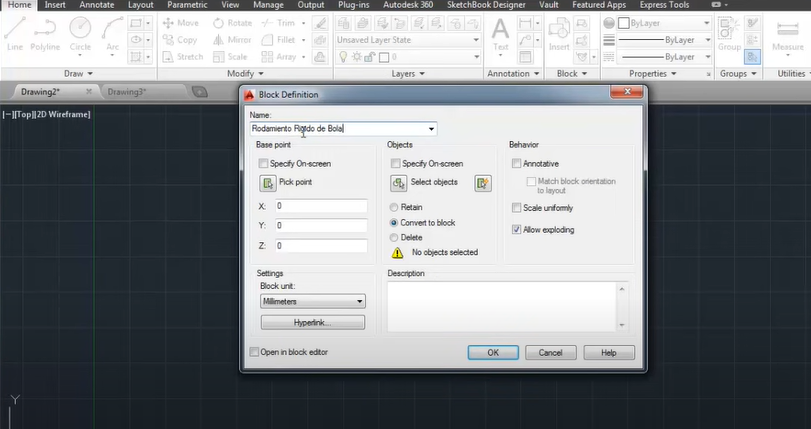
Task: Expand the Properties panel
Action: pyautogui.click(x=652, y=74)
